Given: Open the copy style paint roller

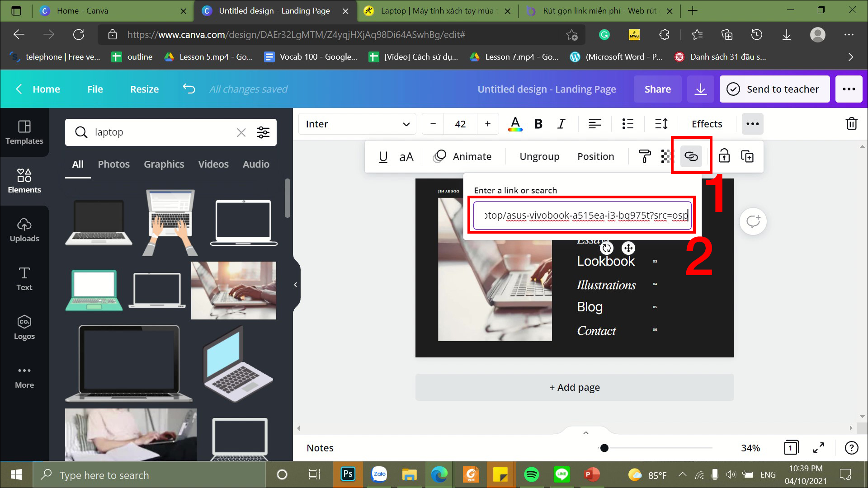Looking at the screenshot, I should (644, 156).
